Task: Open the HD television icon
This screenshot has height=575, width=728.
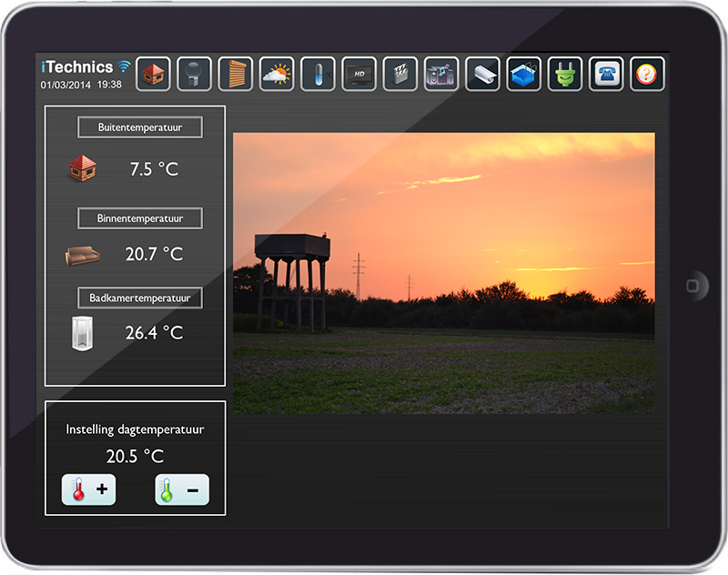Action: click(x=359, y=74)
